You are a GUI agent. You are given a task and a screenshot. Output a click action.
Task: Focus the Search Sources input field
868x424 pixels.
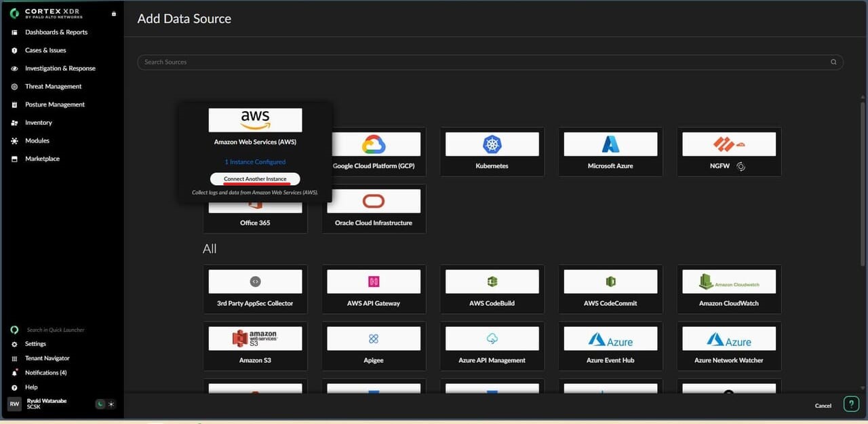coord(475,62)
